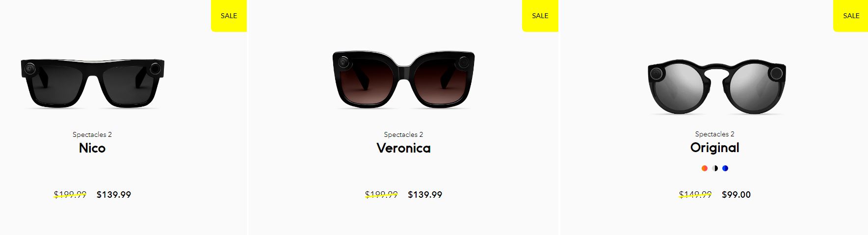Viewport: 868px width, 235px height.
Task: Pick the blue color swatch for Original
Action: click(725, 168)
